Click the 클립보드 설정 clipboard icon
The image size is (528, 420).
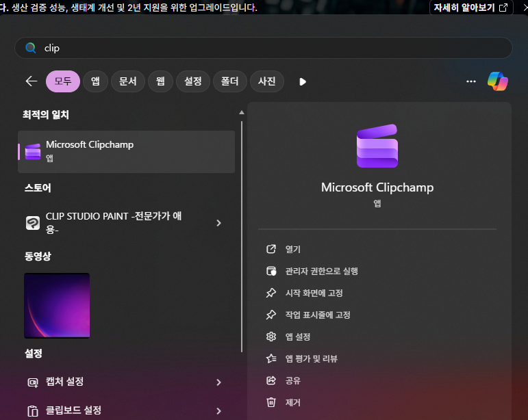point(33,411)
